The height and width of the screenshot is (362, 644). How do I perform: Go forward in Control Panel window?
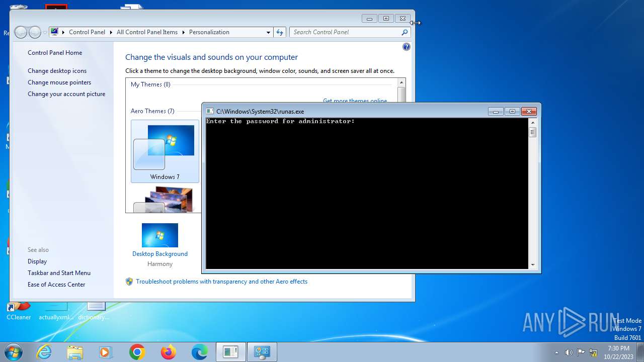(35, 32)
